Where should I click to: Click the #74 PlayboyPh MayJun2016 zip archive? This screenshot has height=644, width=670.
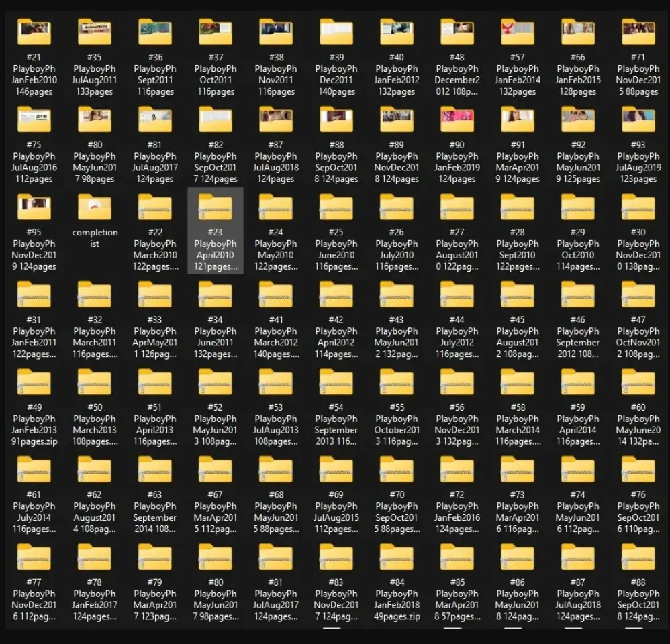coord(578,470)
